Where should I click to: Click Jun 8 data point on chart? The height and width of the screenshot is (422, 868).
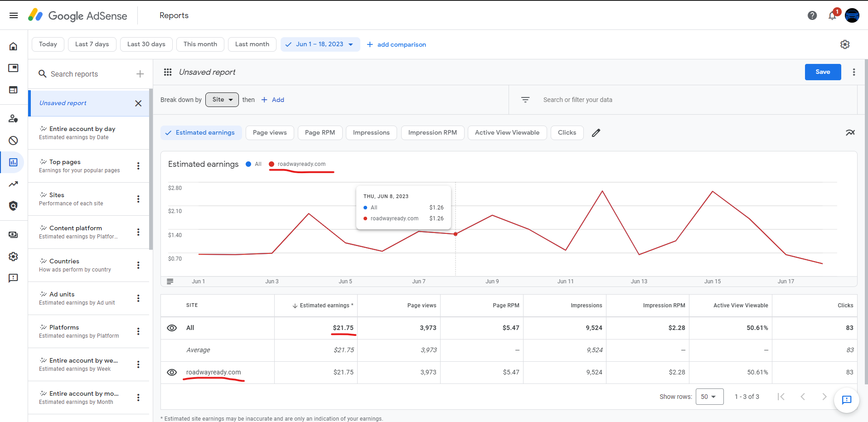[x=456, y=234]
